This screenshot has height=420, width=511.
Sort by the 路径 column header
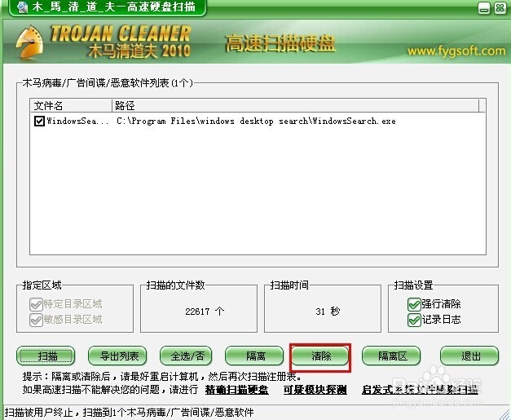[x=295, y=106]
